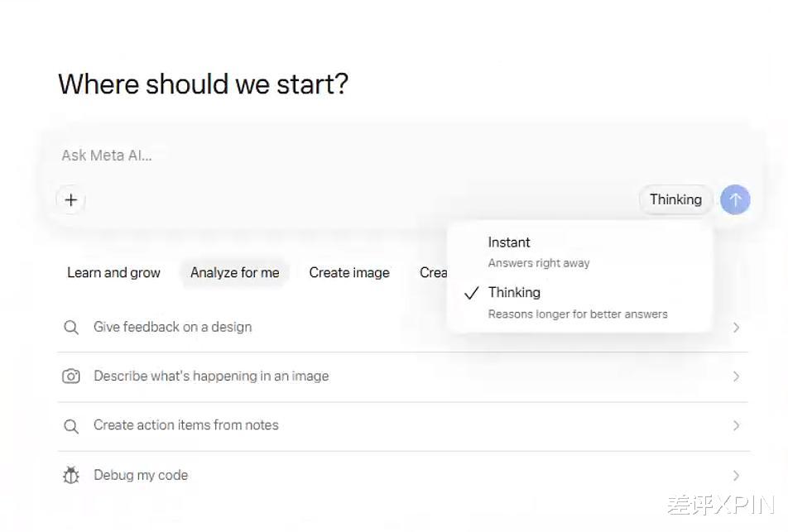Expand chevron on Give feedback on a design
The width and height of the screenshot is (788, 532).
click(736, 328)
